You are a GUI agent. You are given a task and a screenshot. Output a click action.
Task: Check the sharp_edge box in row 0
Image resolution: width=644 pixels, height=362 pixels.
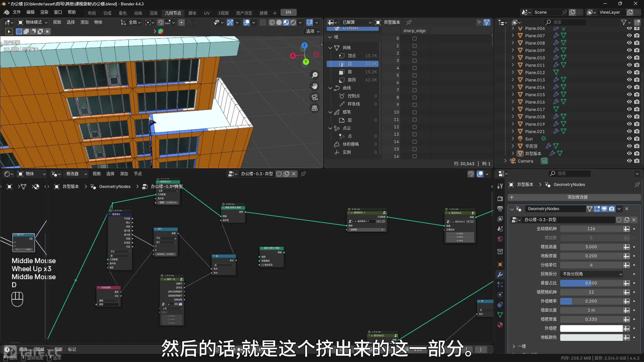414,39
